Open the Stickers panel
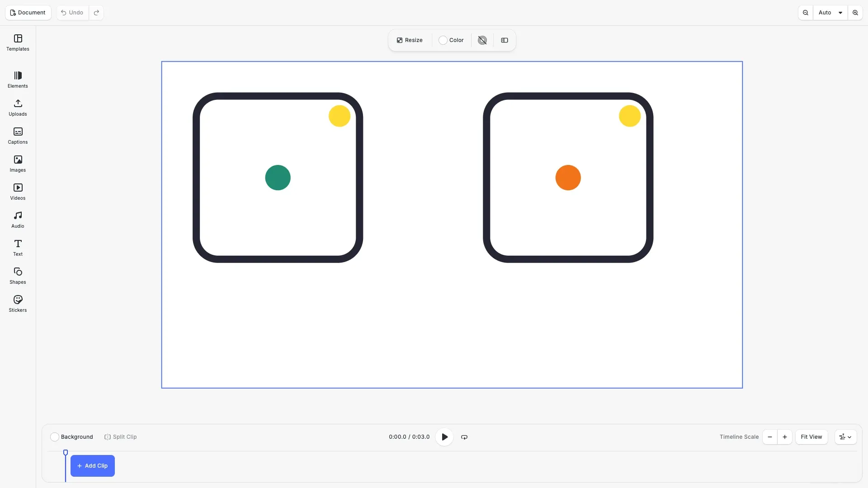This screenshot has width=868, height=488. pos(18,304)
